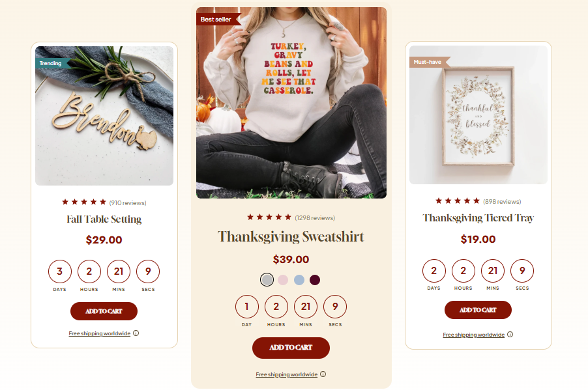Click the Must-have badge on tray product
The height and width of the screenshot is (390, 588).
429,62
